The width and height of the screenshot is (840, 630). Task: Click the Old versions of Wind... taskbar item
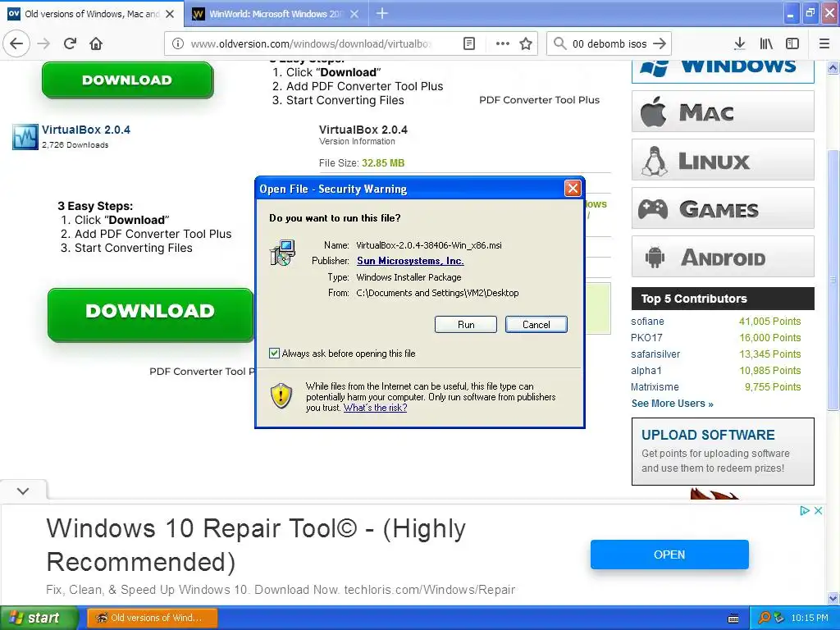(152, 618)
